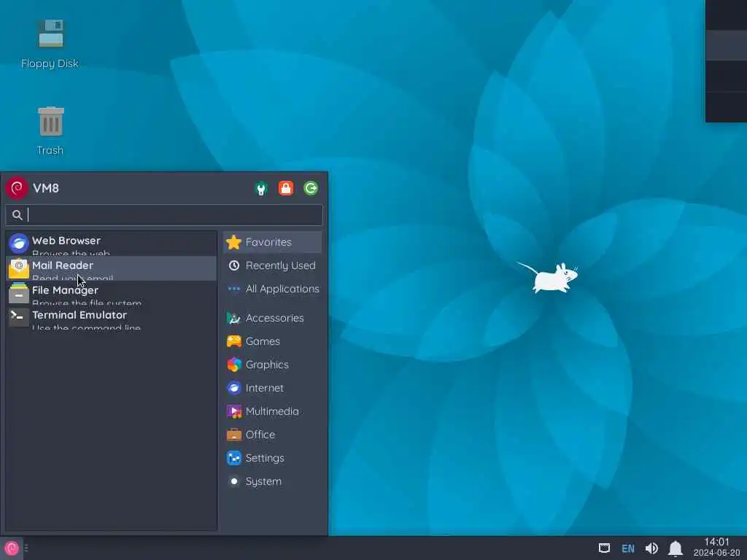Focus the application search field
747x560 pixels.
164,215
